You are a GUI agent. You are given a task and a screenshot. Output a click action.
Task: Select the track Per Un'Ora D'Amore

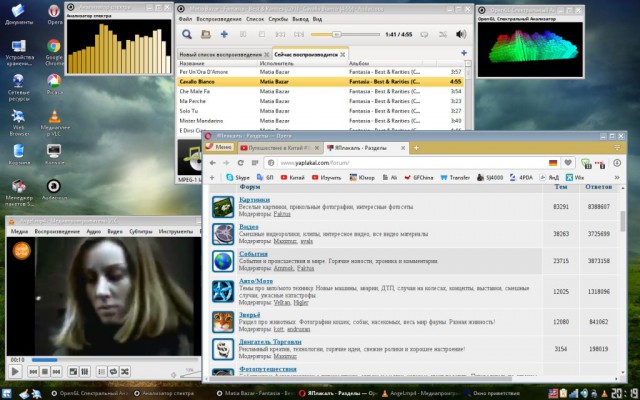(320, 72)
